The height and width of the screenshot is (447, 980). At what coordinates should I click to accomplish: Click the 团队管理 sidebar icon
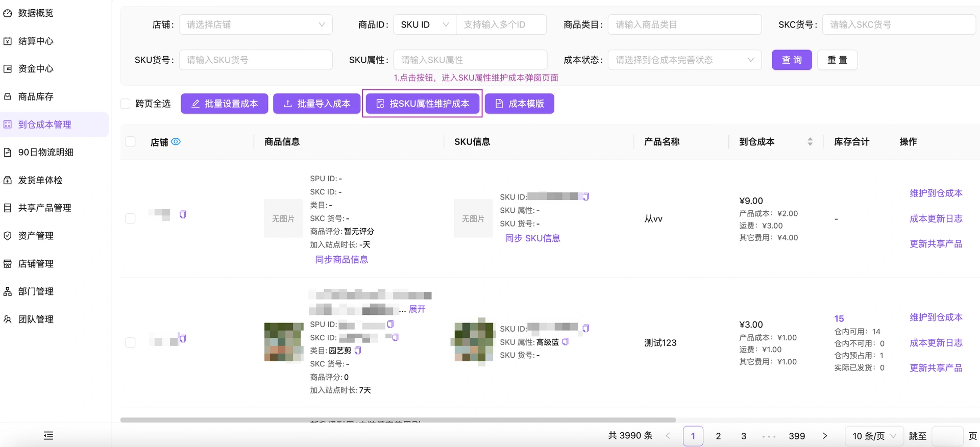click(8, 319)
